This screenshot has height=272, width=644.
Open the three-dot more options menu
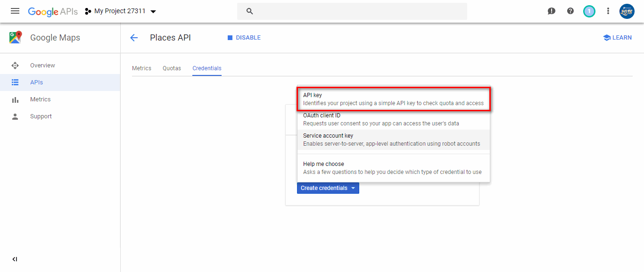pyautogui.click(x=608, y=11)
